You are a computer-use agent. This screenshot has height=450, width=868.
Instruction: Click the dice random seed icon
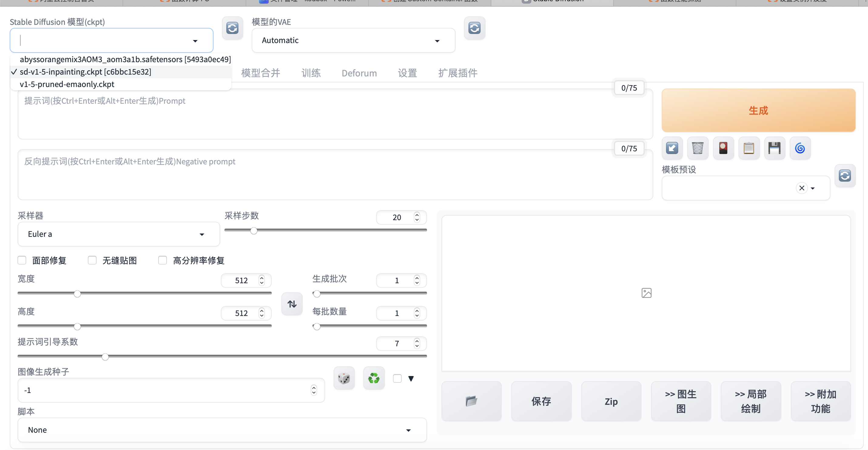[344, 378]
